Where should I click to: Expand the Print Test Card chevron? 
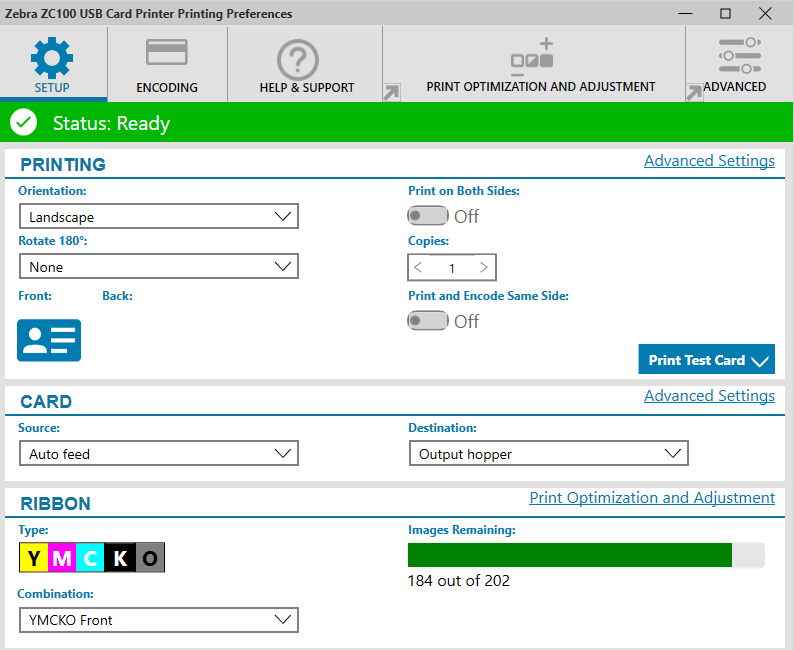click(760, 361)
